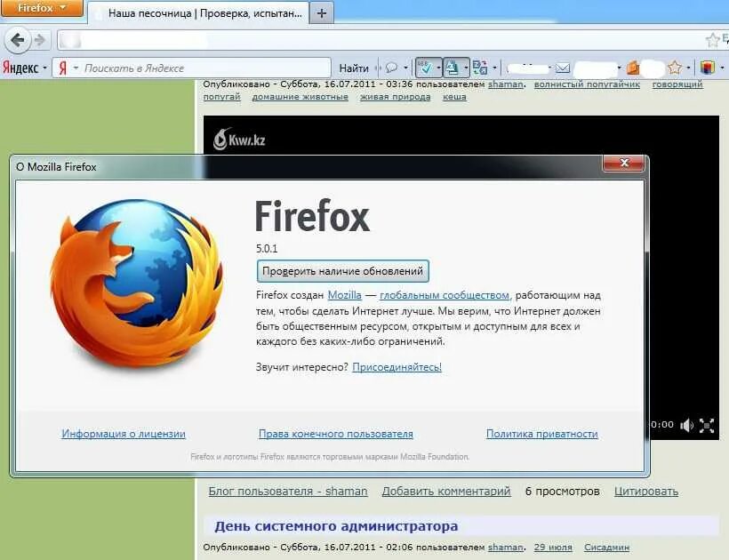Bookmark page with address bar star
Screen dimensions: 729x560
pos(713,40)
